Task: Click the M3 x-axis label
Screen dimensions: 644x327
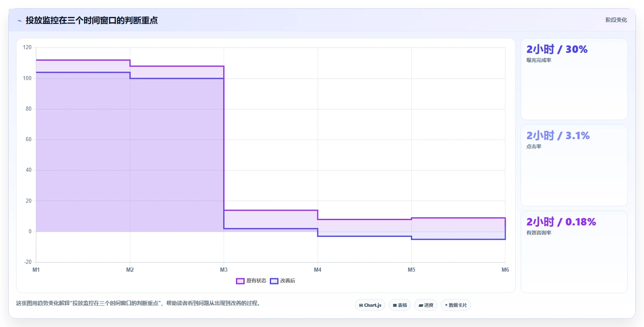Action: [x=224, y=270]
